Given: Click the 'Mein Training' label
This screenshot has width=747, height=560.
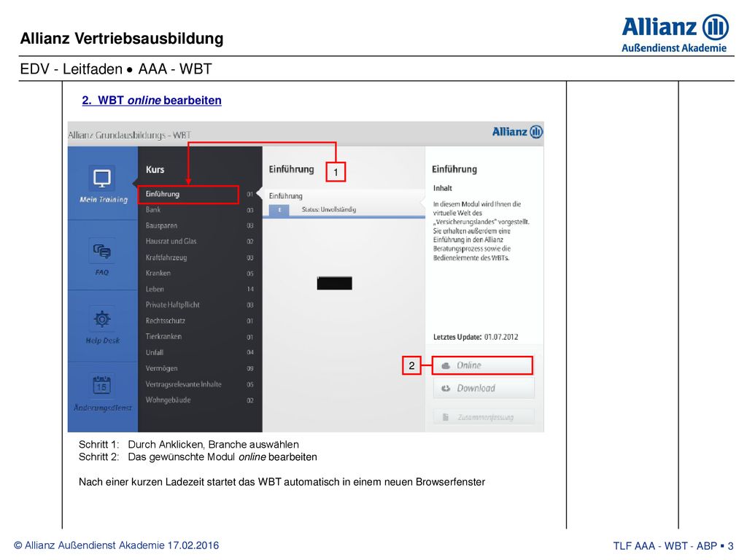Looking at the screenshot, I should pos(104,200).
